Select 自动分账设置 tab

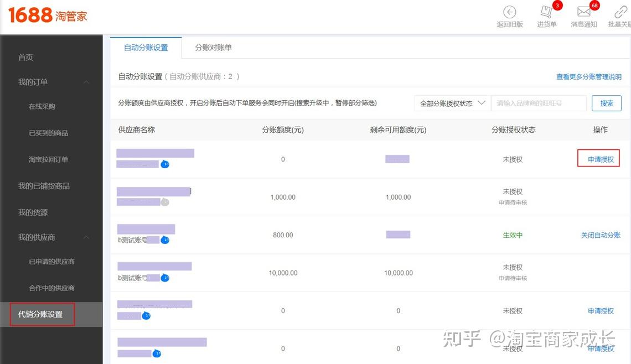click(x=146, y=48)
